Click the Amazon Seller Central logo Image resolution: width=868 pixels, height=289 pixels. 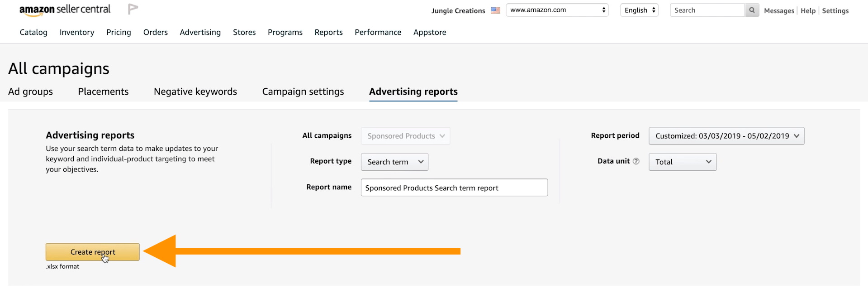click(x=65, y=10)
